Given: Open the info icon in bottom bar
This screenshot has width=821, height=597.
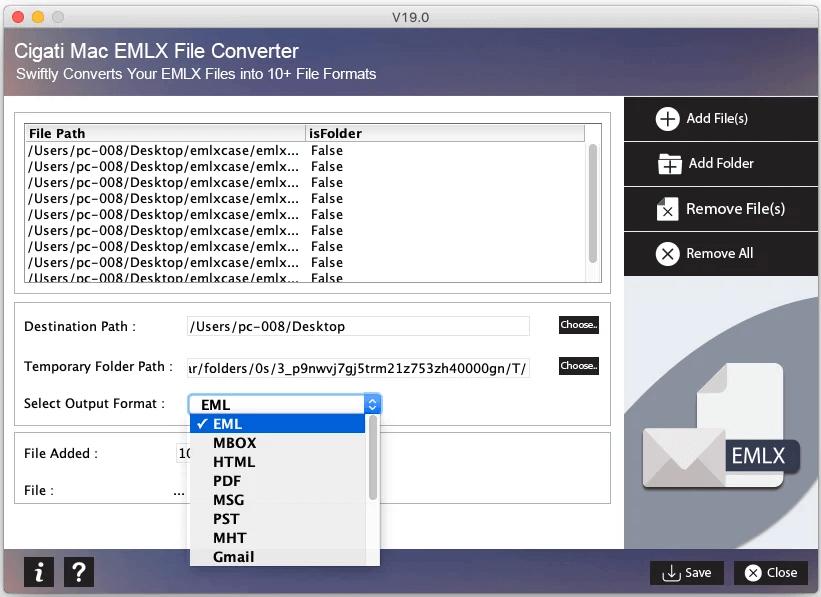Looking at the screenshot, I should (39, 572).
